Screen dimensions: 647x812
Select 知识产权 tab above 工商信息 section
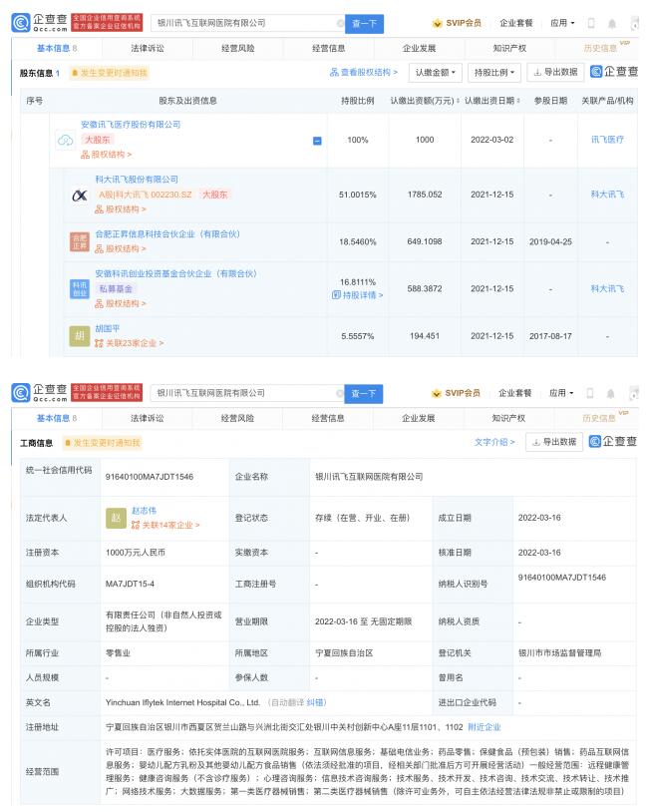coord(508,418)
